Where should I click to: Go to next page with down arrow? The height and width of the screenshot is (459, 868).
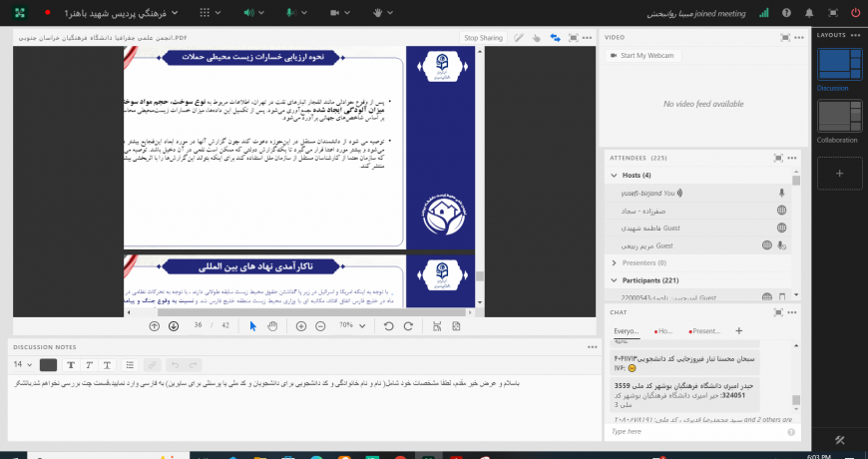pyautogui.click(x=174, y=326)
